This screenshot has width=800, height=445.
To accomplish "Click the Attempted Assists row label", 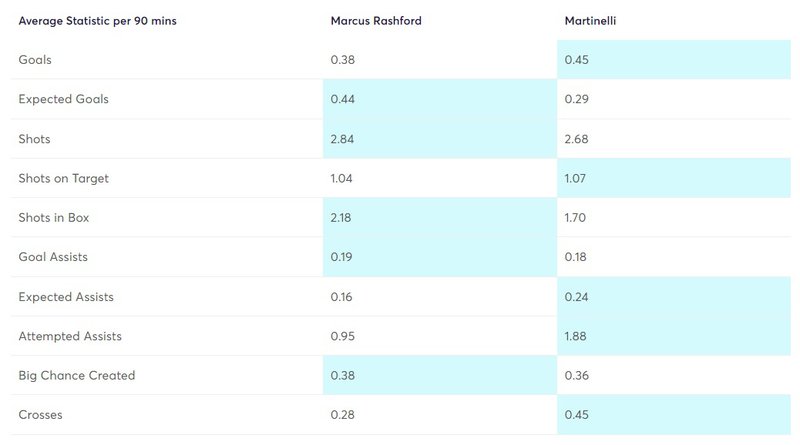I will click(70, 336).
